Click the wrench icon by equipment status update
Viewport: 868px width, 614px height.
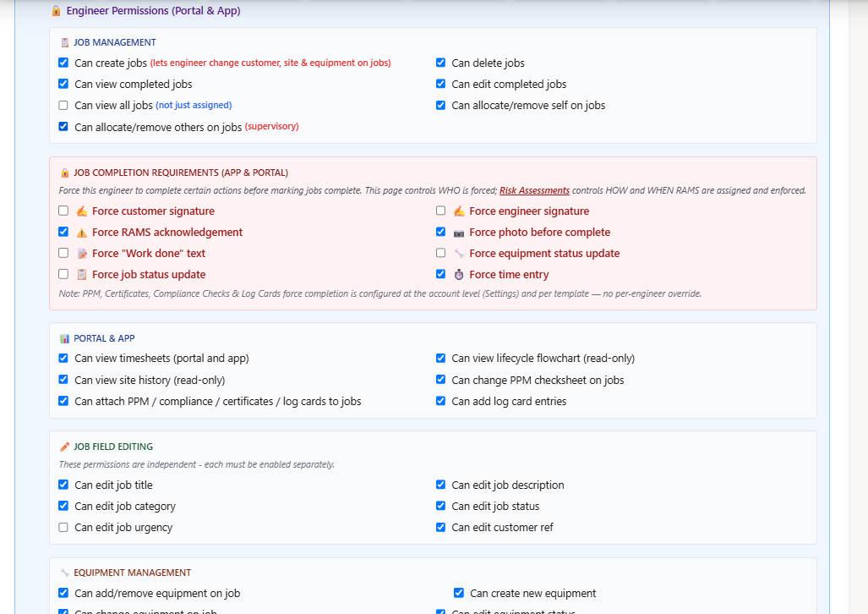click(459, 254)
